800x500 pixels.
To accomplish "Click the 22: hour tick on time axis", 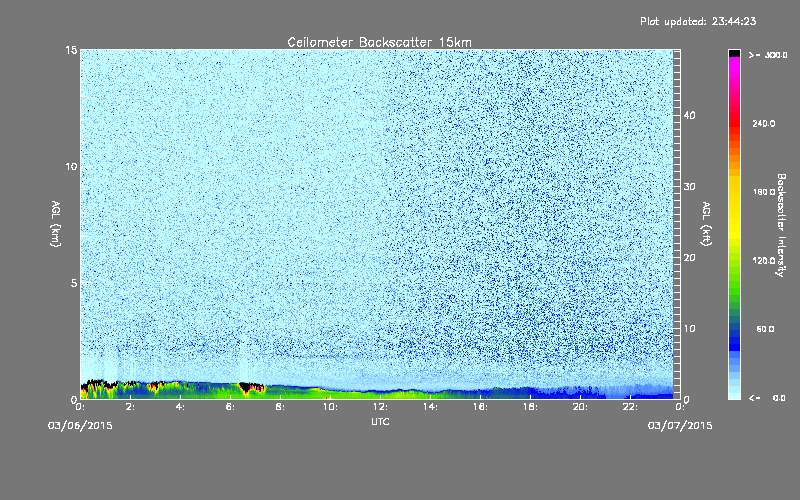I will coord(631,407).
